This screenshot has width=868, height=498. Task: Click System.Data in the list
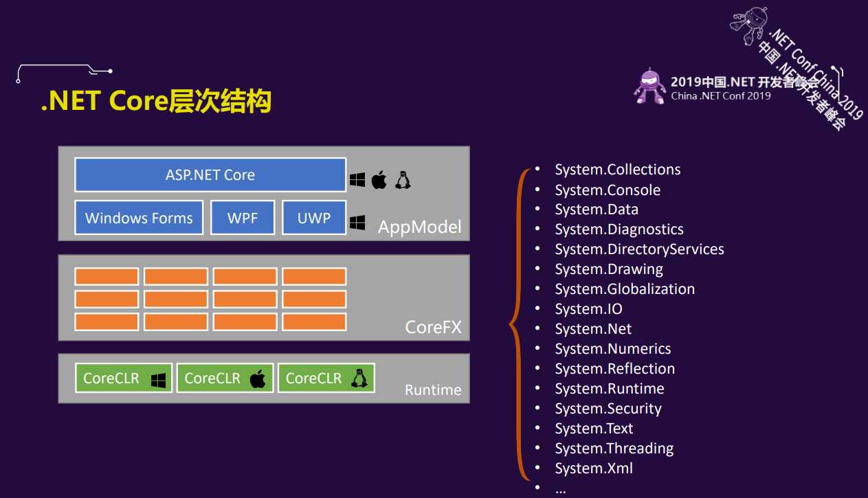[597, 210]
